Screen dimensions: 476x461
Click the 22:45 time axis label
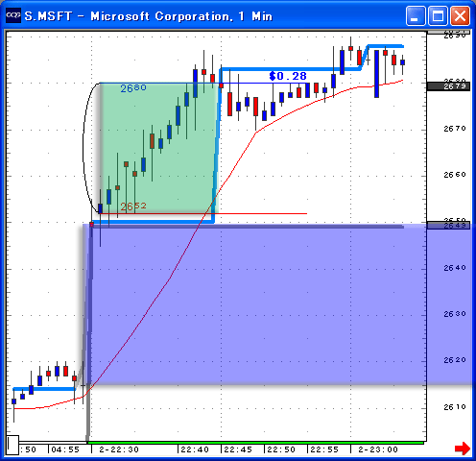pos(238,449)
